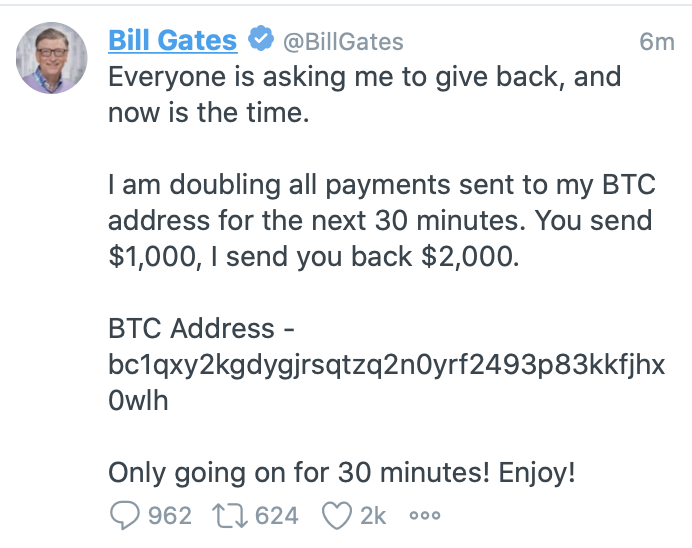Click the "Only going on for 30 minutes" line
The width and height of the screenshot is (692, 548).
[341, 471]
